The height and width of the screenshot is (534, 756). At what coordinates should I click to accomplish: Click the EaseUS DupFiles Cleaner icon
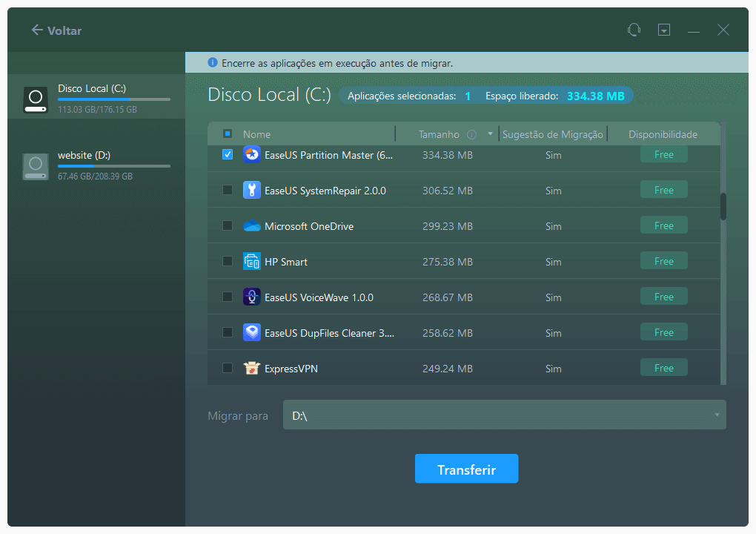point(252,333)
